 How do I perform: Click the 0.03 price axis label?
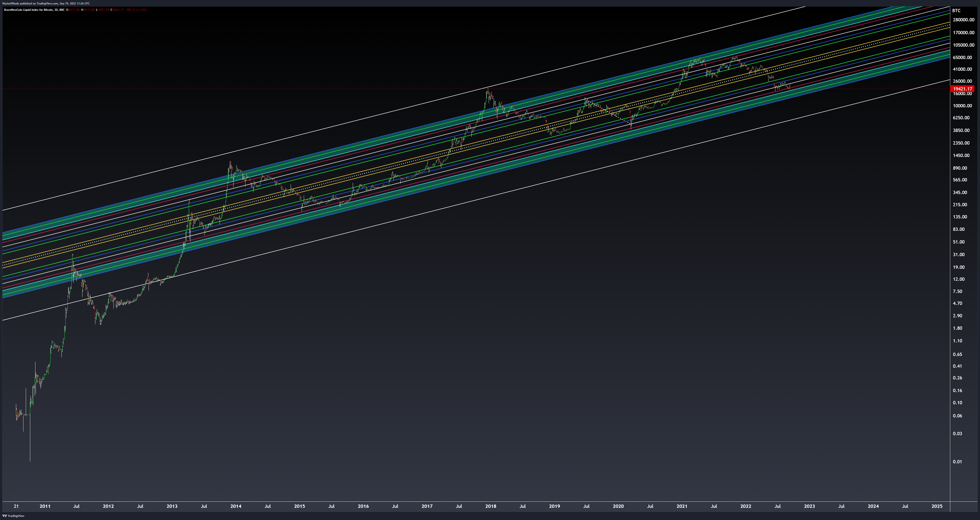[957, 434]
